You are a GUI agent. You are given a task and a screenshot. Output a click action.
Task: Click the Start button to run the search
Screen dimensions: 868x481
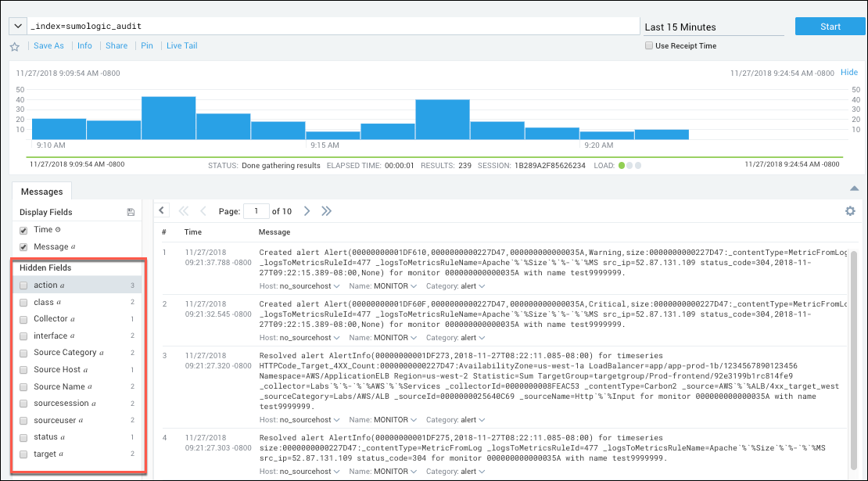coord(830,26)
